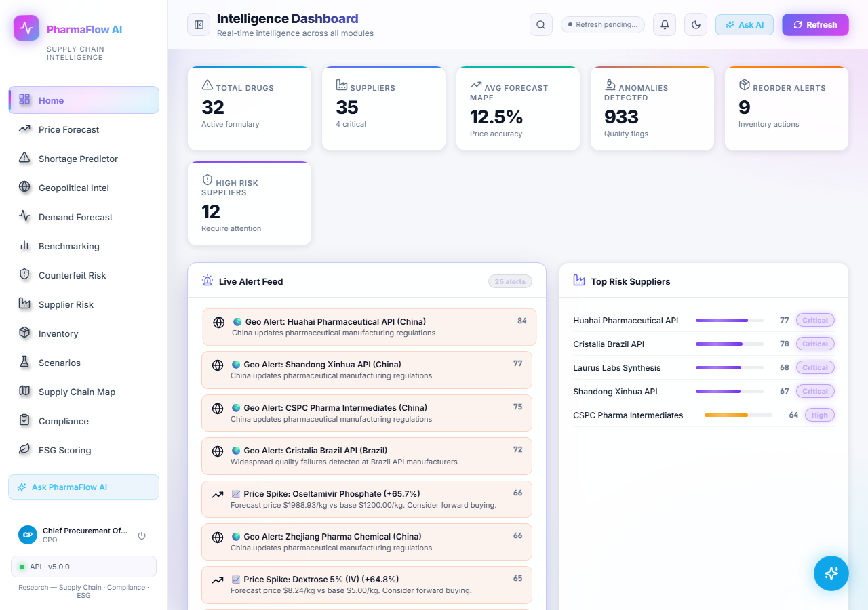Toggle dark mode with the moon icon
Image resolution: width=868 pixels, height=610 pixels.
click(x=696, y=24)
